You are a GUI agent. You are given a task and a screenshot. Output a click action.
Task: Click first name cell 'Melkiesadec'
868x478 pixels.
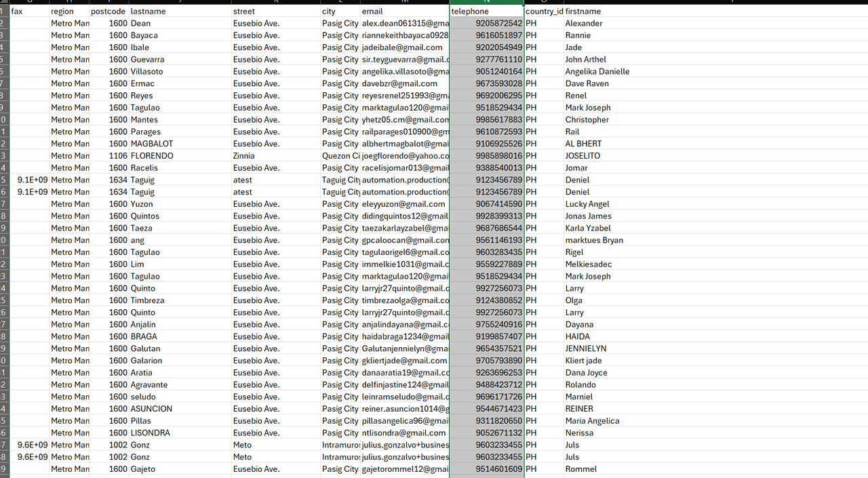(x=715, y=264)
